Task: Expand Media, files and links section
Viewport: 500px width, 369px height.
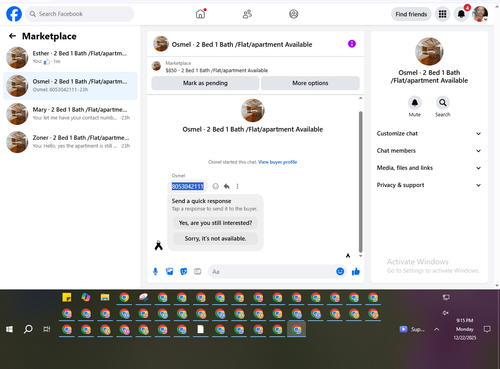Action: tap(429, 168)
